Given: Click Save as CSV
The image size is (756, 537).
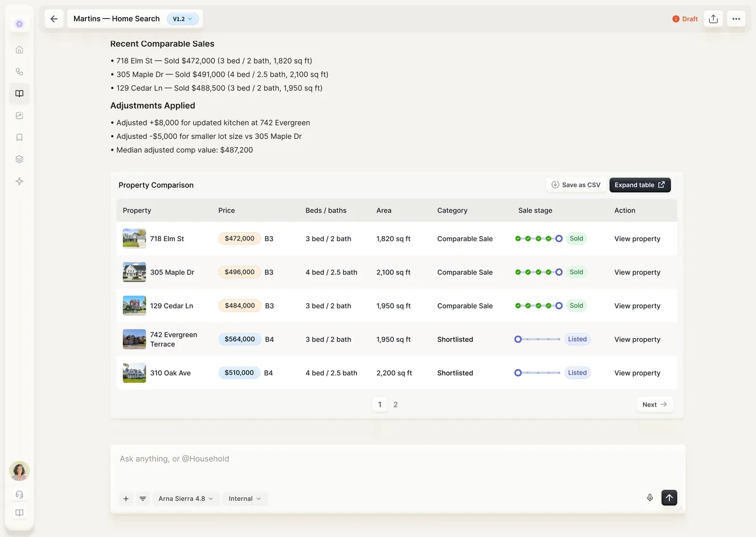Looking at the screenshot, I should point(576,185).
